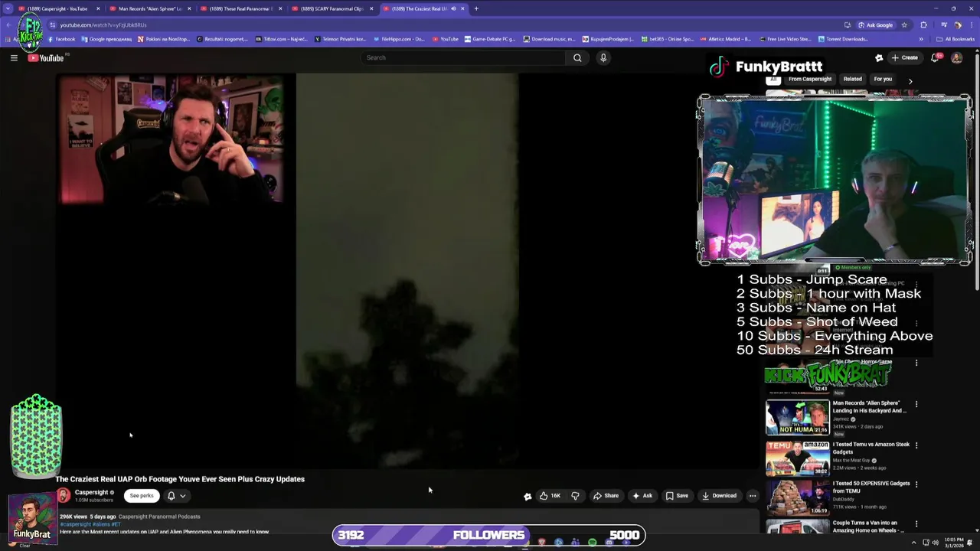Click the Ask button
This screenshot has height=551, width=980.
pyautogui.click(x=642, y=496)
